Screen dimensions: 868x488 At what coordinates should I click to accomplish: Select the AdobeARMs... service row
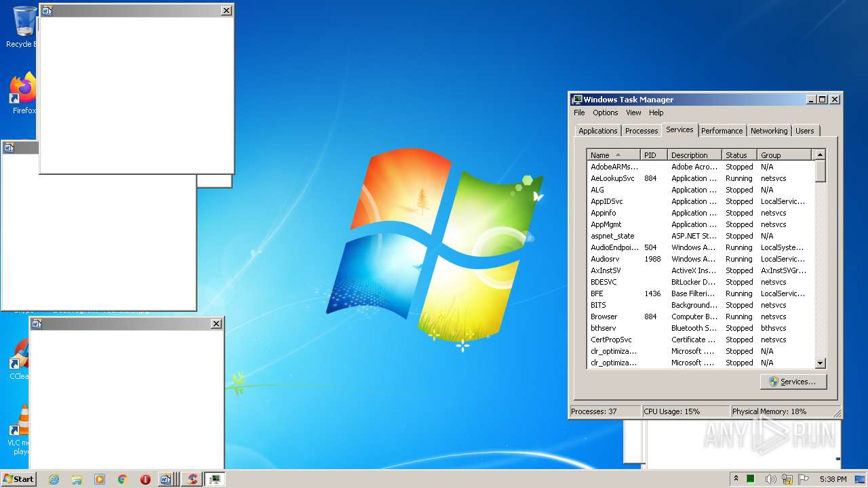click(701, 167)
